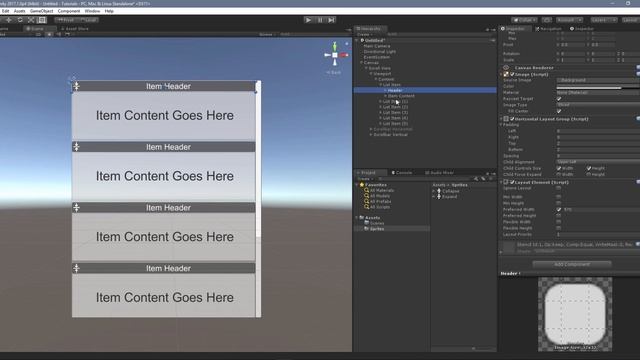
Task: Select the Collapse sprite asset
Action: [x=448, y=191]
